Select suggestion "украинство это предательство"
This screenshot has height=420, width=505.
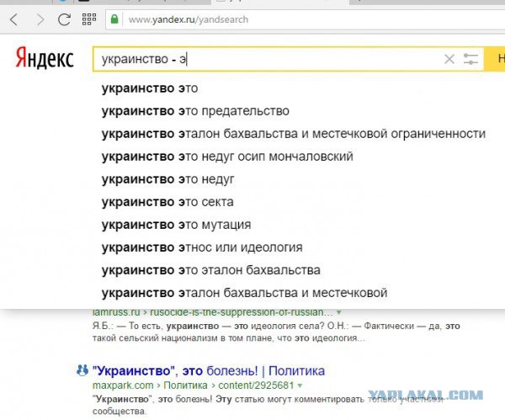[x=195, y=111]
